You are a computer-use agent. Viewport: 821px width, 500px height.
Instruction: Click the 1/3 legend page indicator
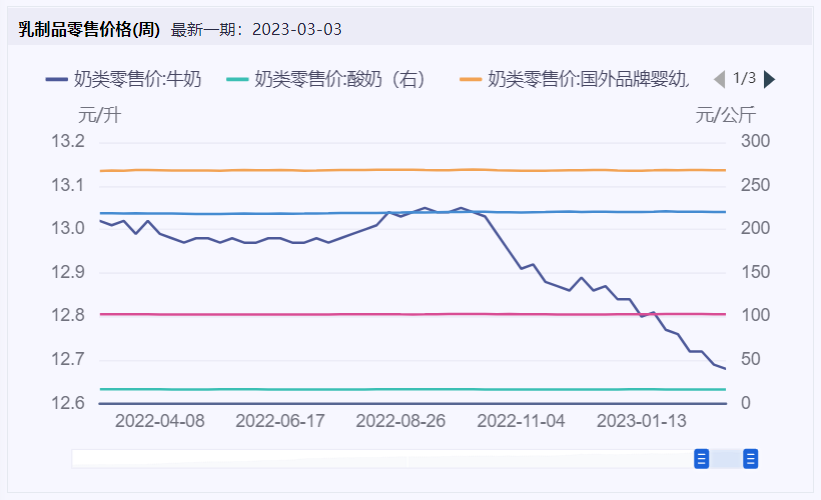(744, 78)
